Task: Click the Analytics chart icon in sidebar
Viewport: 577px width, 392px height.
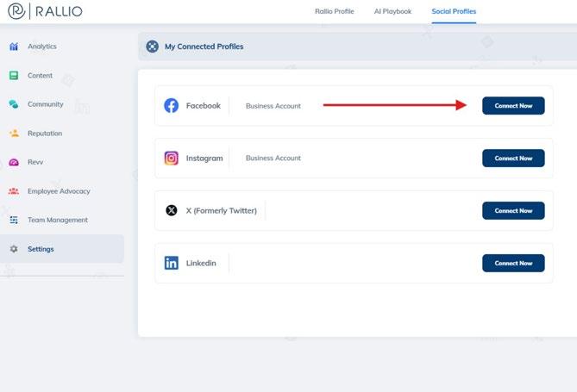Action: tap(14, 47)
